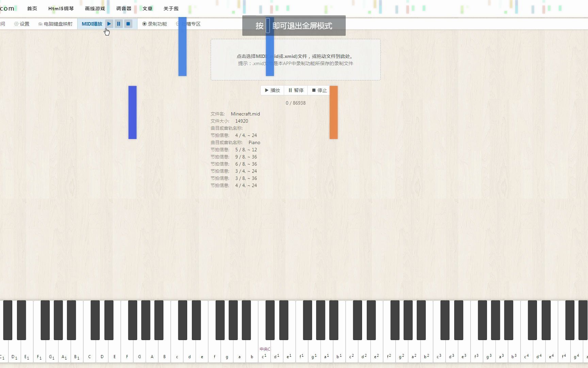Play the white key labeled e1
The image size is (588, 368).
coord(289,351)
